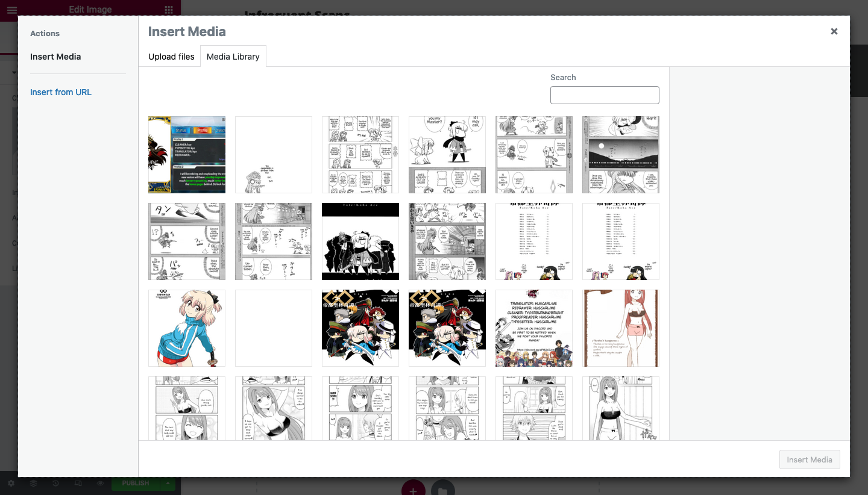Image resolution: width=868 pixels, height=495 pixels.
Task: Select the mostly white thumbnail with a small chibi
Action: (274, 155)
